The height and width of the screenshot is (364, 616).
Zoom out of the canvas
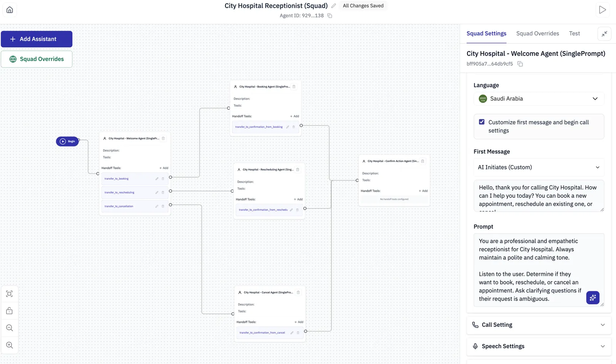click(x=10, y=328)
